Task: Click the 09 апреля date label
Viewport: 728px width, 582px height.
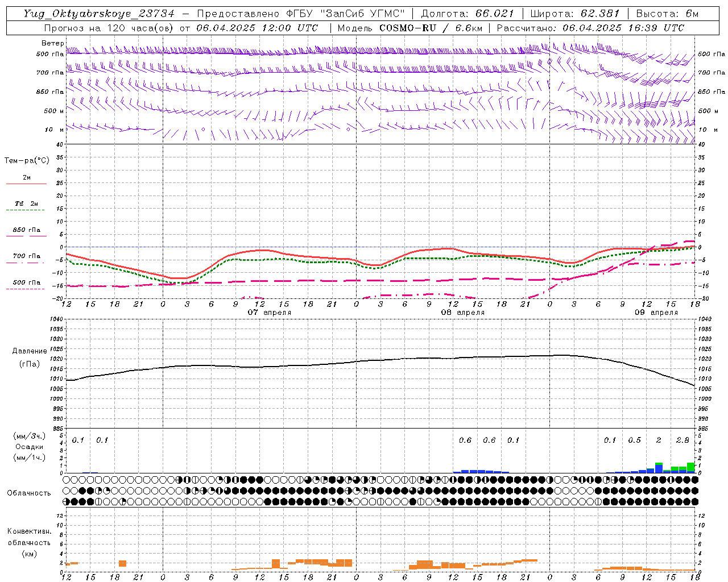Action: point(656,312)
